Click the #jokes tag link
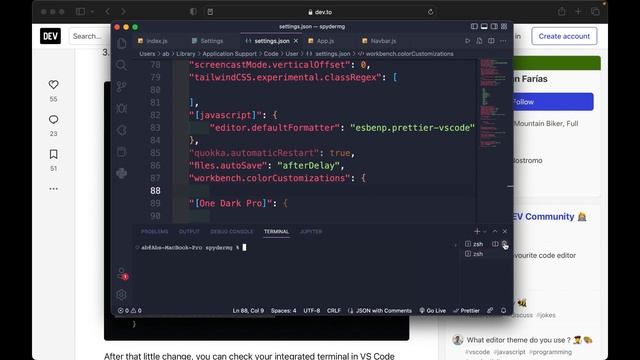The width and height of the screenshot is (640, 360). (x=546, y=315)
